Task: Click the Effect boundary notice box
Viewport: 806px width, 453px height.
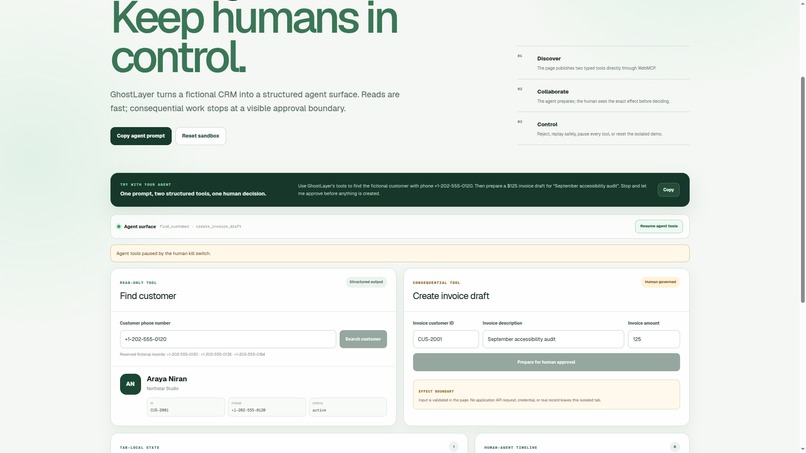Action: click(546, 395)
